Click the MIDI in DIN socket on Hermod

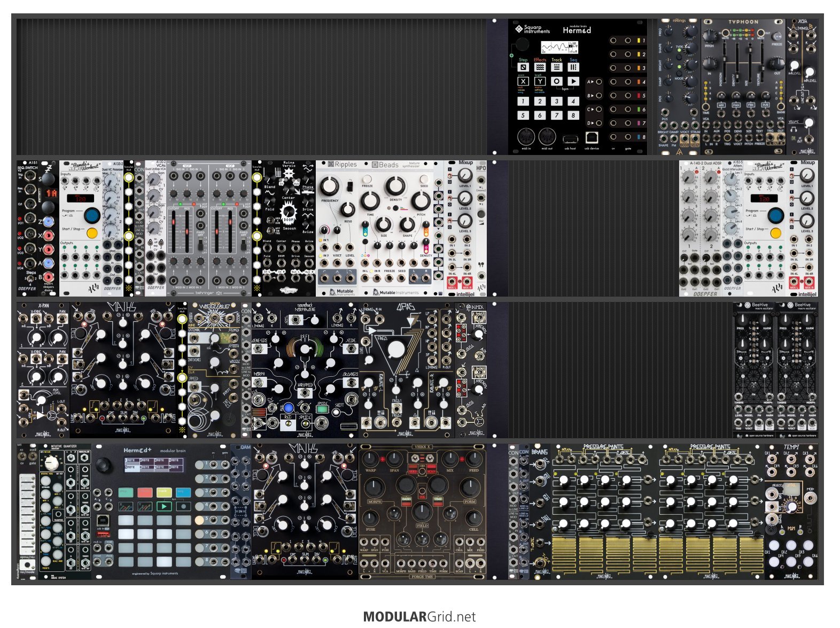point(526,137)
